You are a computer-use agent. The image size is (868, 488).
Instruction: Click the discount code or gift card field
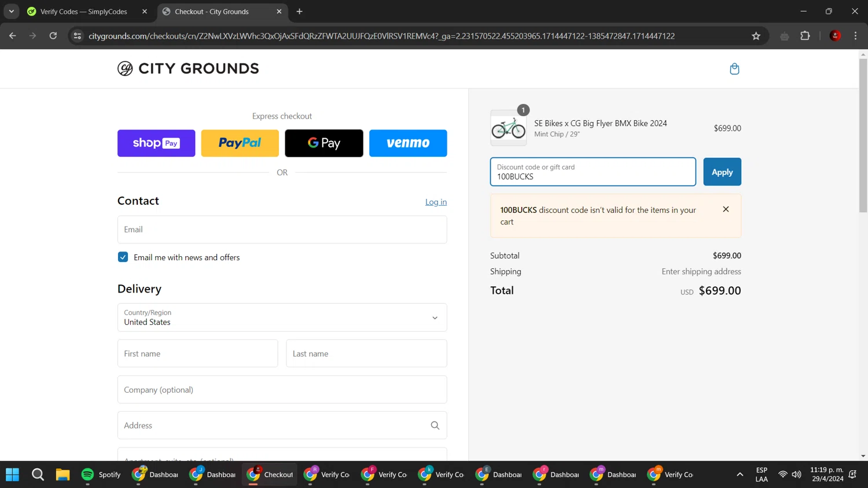[x=593, y=172]
